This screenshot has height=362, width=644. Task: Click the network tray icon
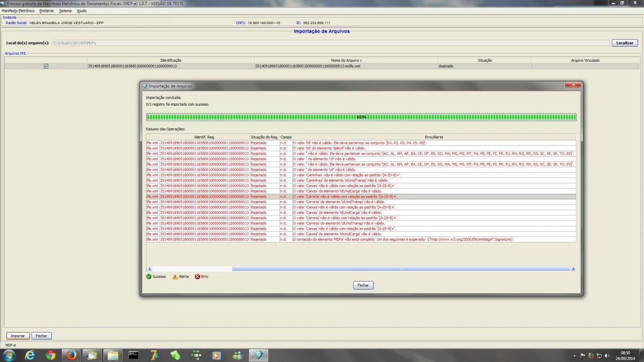tap(599, 356)
